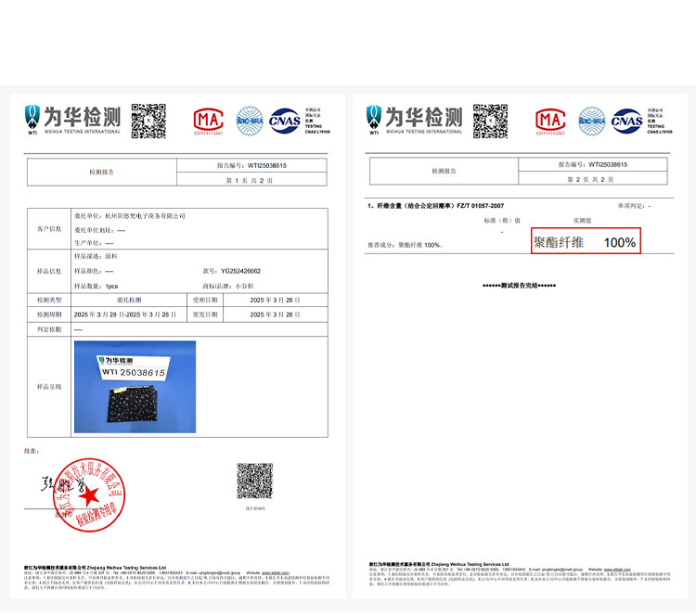Click the 样品信息 row label
This screenshot has height=616, width=696.
pyautogui.click(x=49, y=271)
